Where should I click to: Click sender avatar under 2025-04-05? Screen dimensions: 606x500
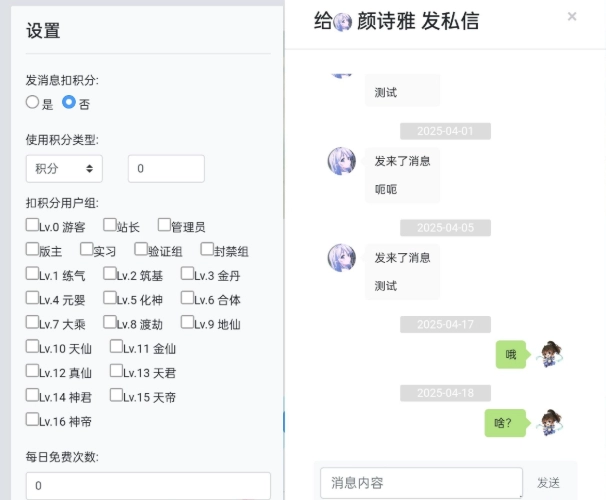[342, 257]
